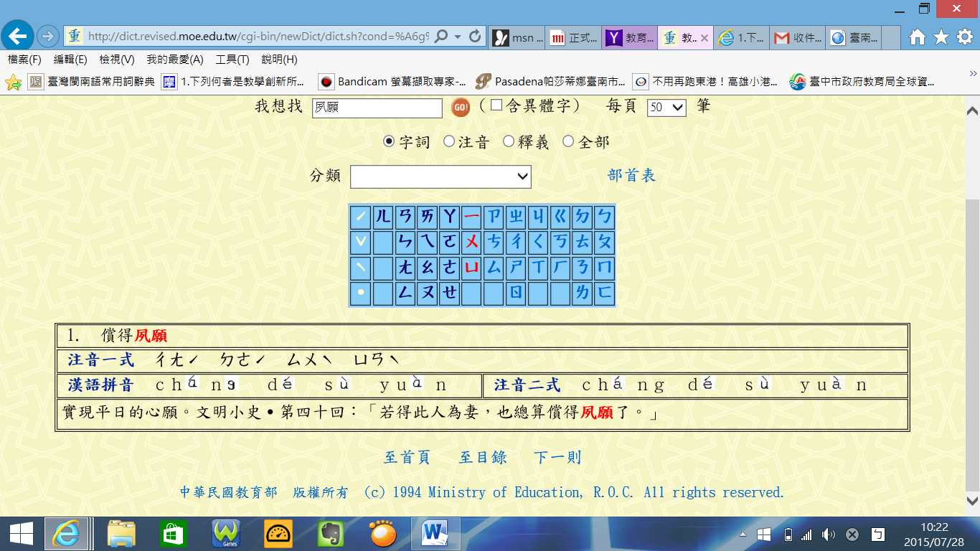This screenshot has height=551, width=980.
Task: Go to 下一則 next entry link
Action: tap(557, 458)
